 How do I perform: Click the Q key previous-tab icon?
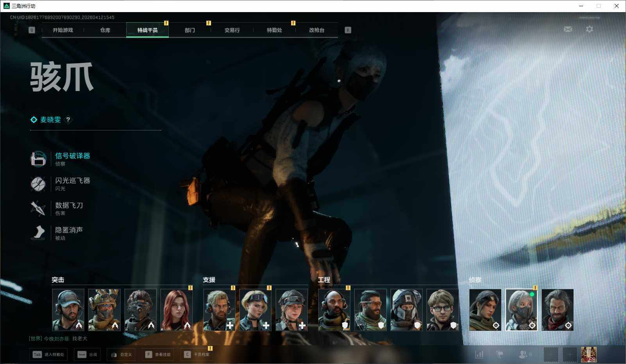coord(32,30)
